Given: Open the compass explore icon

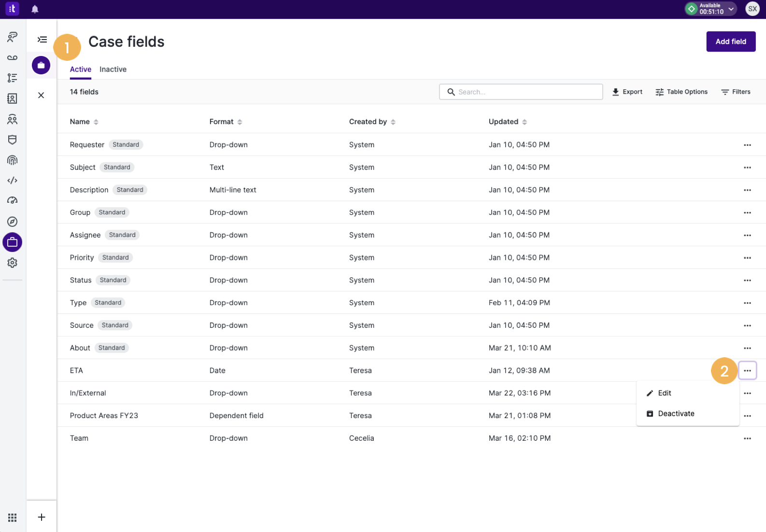Looking at the screenshot, I should pos(13,222).
